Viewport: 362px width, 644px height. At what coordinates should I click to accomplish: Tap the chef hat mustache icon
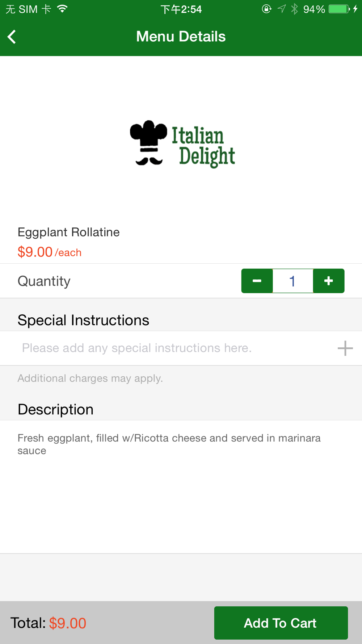pyautogui.click(x=148, y=142)
